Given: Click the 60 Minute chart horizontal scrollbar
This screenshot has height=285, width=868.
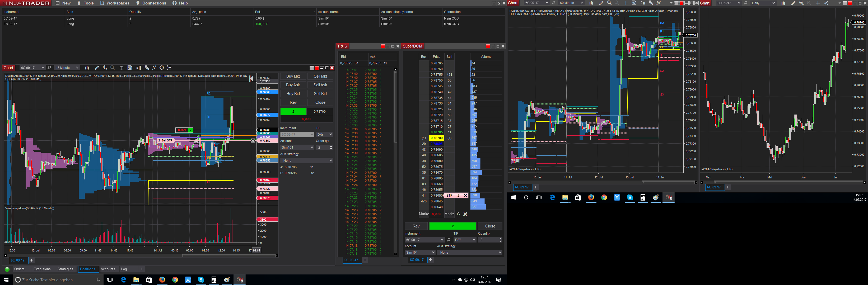Looking at the screenshot, I should click(x=668, y=182).
